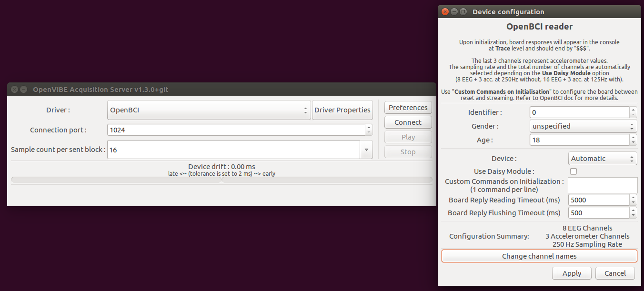Click the Board Reply Flushing Timeout spinner arrows
The image size is (644, 291).
click(x=634, y=213)
